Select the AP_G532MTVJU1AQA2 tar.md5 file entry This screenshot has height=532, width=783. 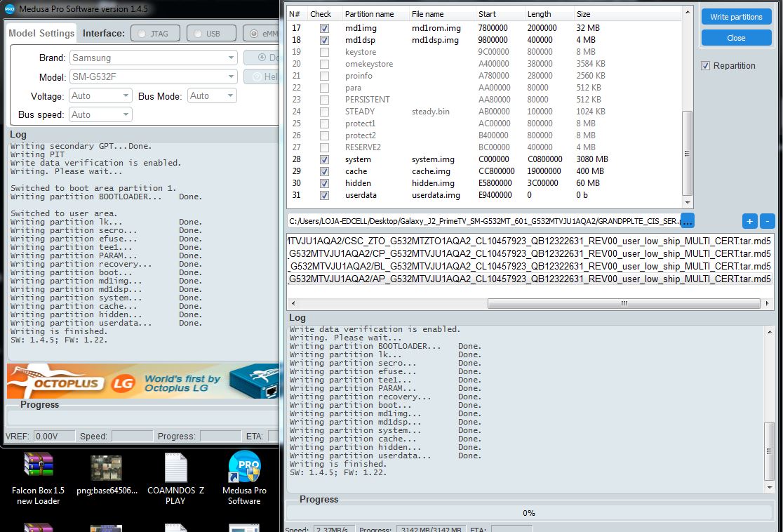coord(530,279)
